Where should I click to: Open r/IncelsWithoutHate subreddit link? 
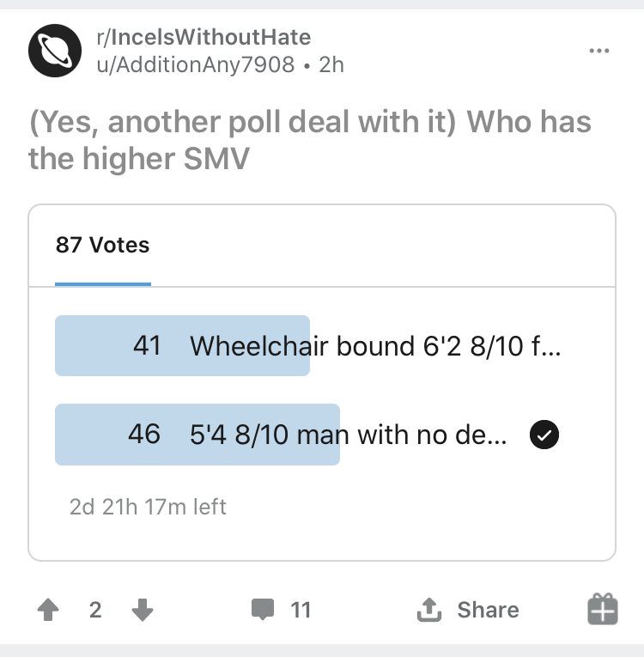pos(204,37)
